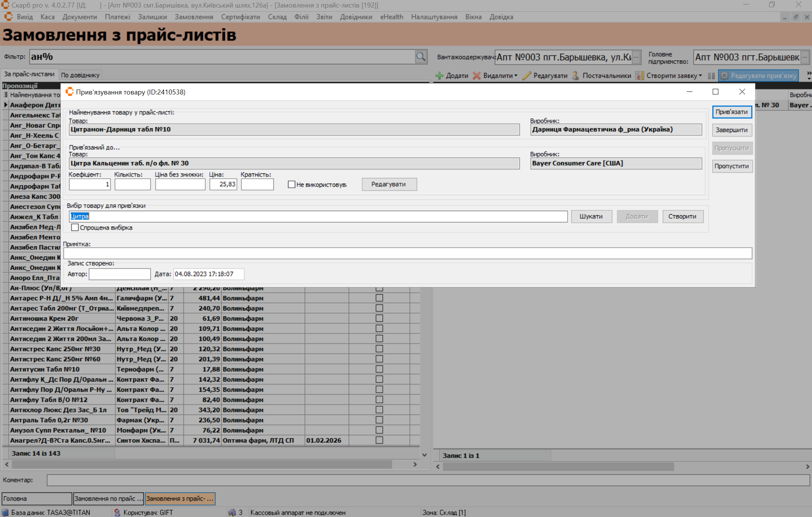Check the box in Антитусин Табл №10 row
The height and width of the screenshot is (517, 812).
click(x=379, y=369)
